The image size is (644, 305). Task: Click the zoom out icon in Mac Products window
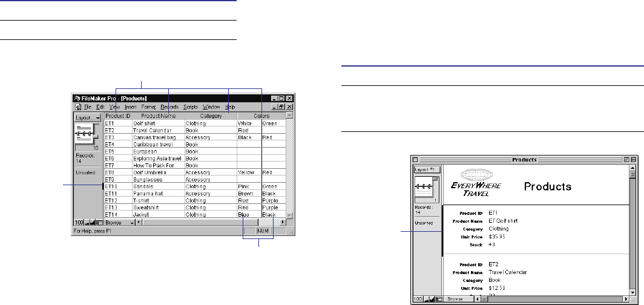click(427, 300)
